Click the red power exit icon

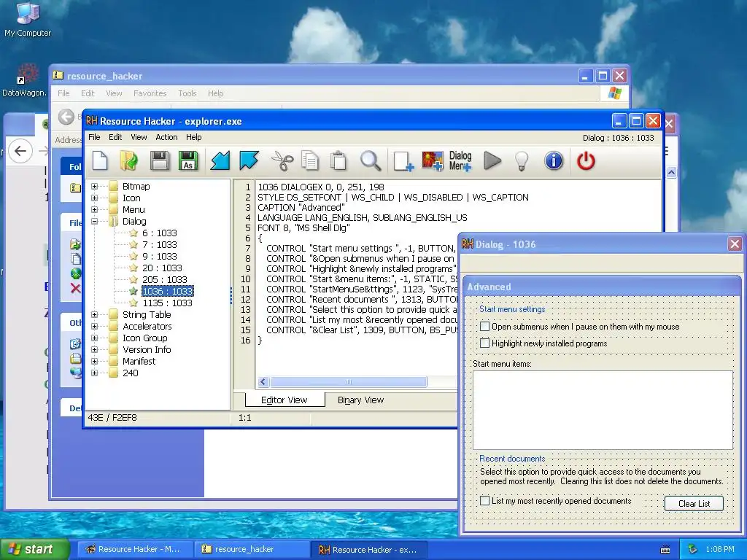point(586,160)
